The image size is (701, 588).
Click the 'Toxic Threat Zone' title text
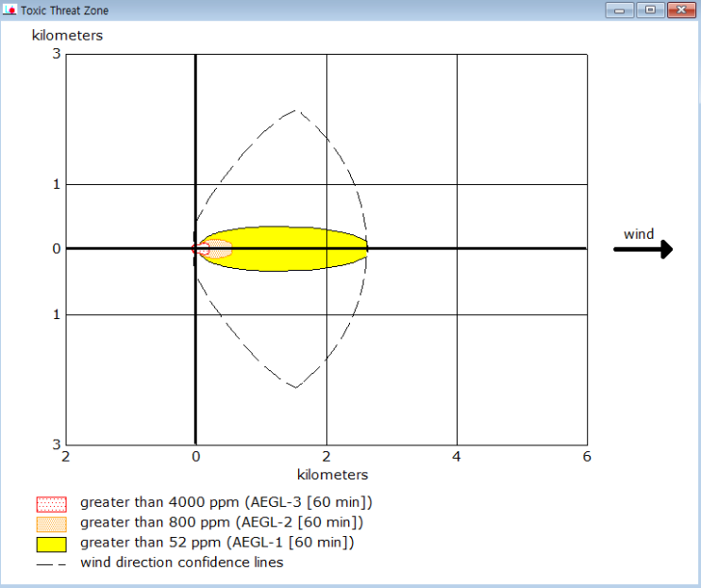(64, 10)
